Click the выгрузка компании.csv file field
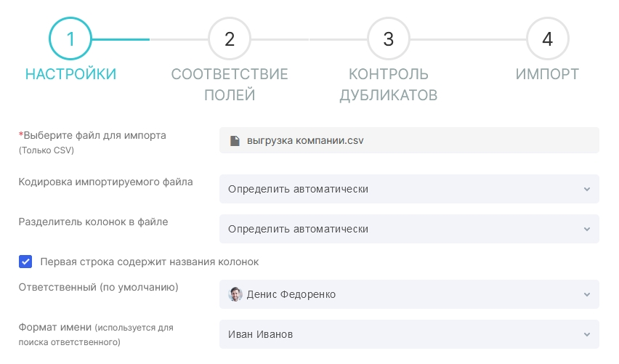 tap(409, 140)
